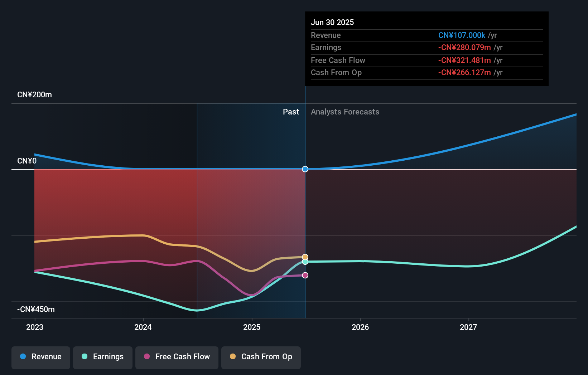Click the blue Revenue legend dot
The height and width of the screenshot is (375, 588).
click(22, 357)
